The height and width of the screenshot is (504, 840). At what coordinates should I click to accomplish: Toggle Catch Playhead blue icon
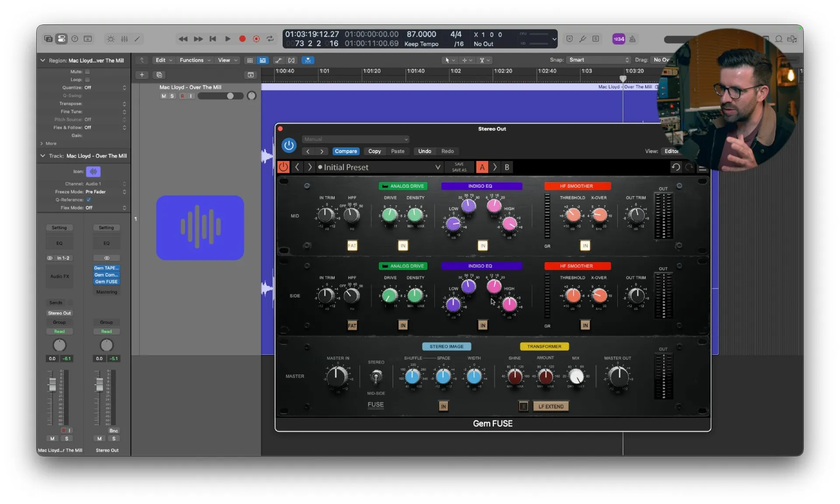308,60
